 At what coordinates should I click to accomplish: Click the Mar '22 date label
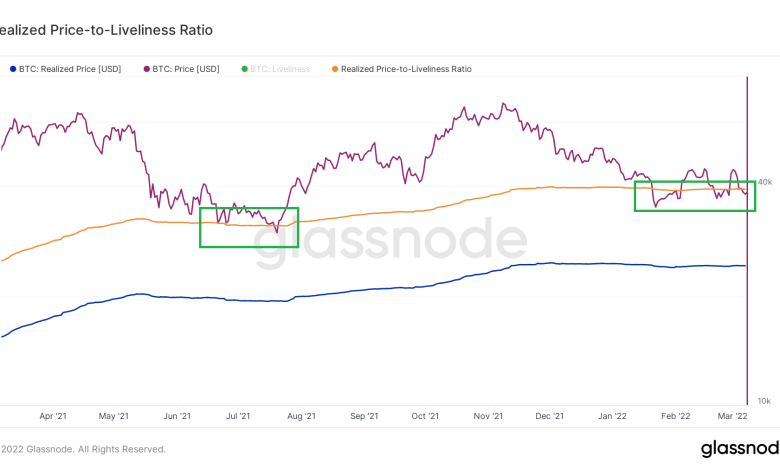[735, 415]
